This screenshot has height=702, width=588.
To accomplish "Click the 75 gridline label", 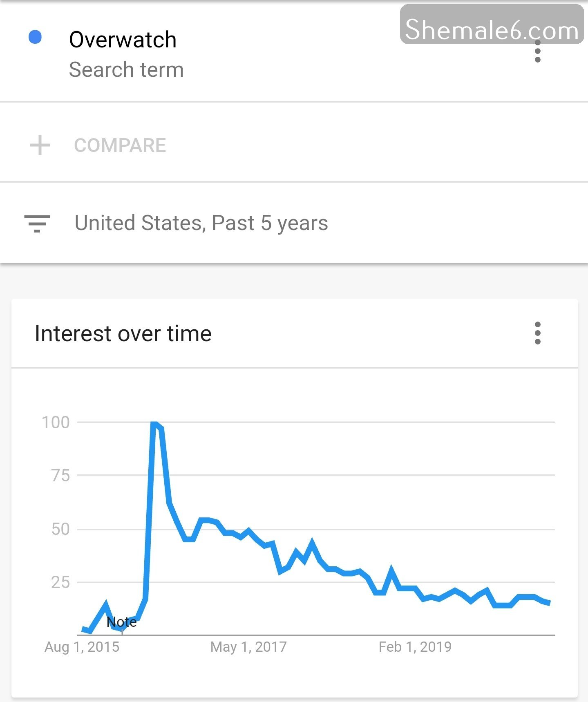I will 60,476.
